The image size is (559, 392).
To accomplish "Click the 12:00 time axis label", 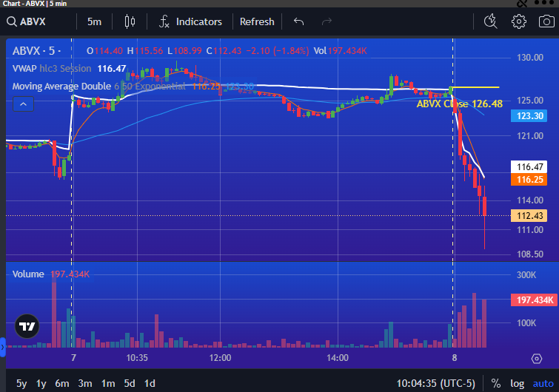I will pos(220,358).
